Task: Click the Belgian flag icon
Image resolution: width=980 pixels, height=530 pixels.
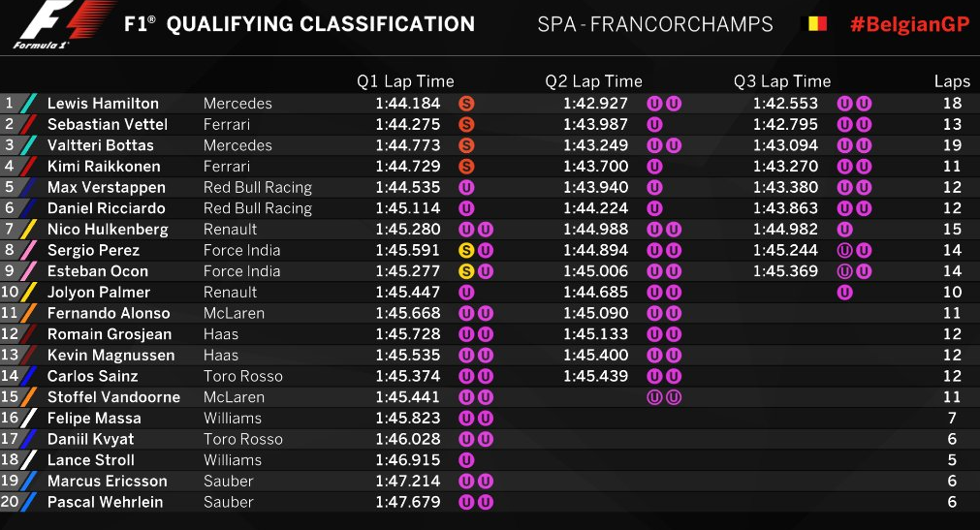Action: (x=814, y=24)
